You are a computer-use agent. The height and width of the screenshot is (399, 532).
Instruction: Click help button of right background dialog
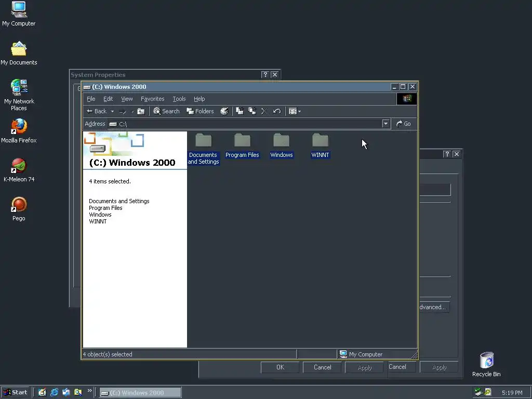pyautogui.click(x=447, y=154)
